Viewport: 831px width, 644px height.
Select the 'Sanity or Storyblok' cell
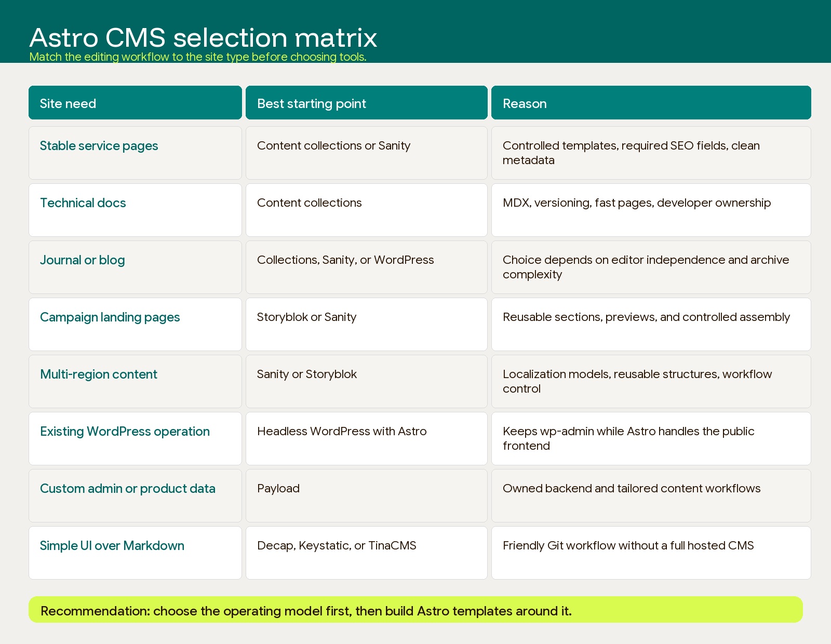[x=367, y=381]
